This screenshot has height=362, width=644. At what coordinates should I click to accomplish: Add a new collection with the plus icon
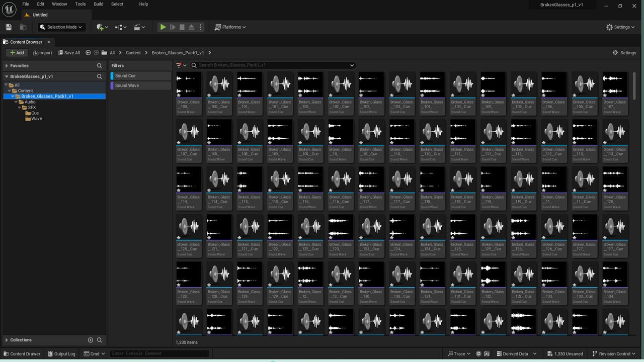tap(91, 340)
